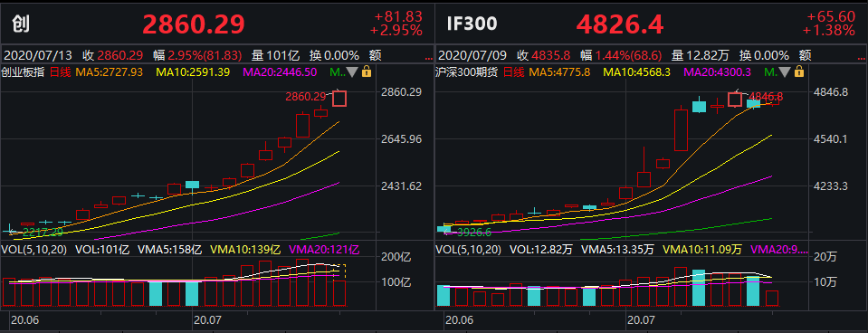Viewport: 868px width, 333px height.
Task: Click the 幅 2.95%(81.83) value
Action: (197, 56)
